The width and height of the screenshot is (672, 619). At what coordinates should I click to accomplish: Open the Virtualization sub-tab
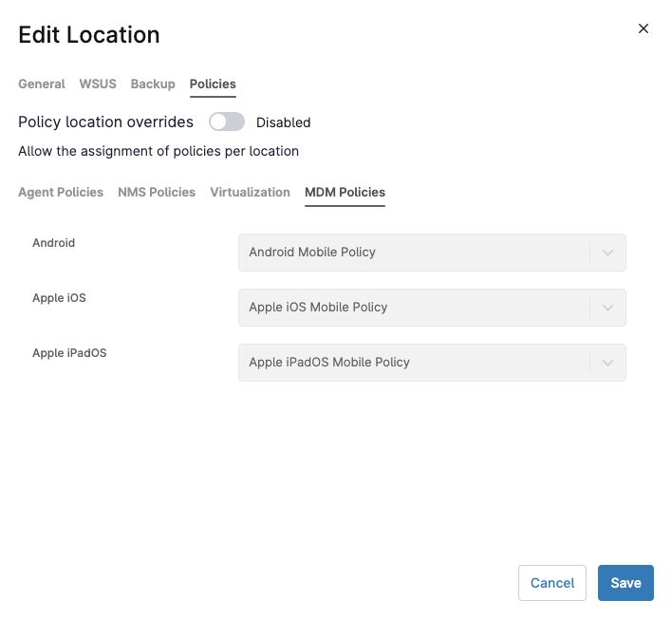250,192
